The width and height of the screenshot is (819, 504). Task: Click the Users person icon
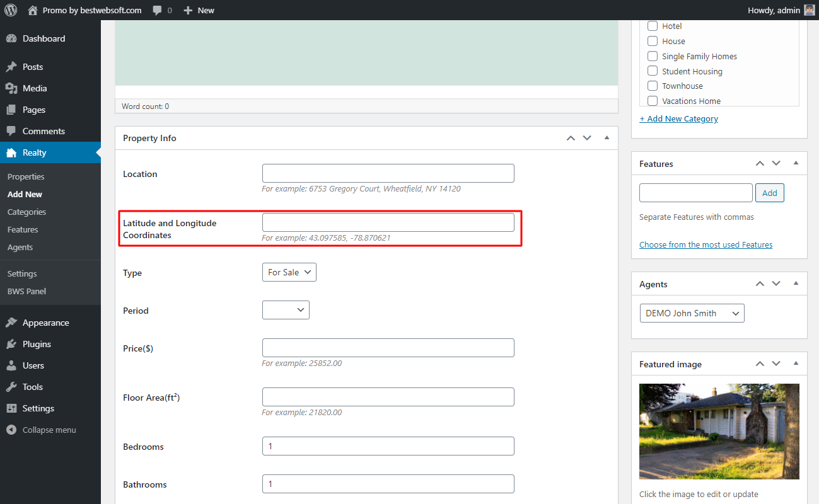tap(11, 365)
